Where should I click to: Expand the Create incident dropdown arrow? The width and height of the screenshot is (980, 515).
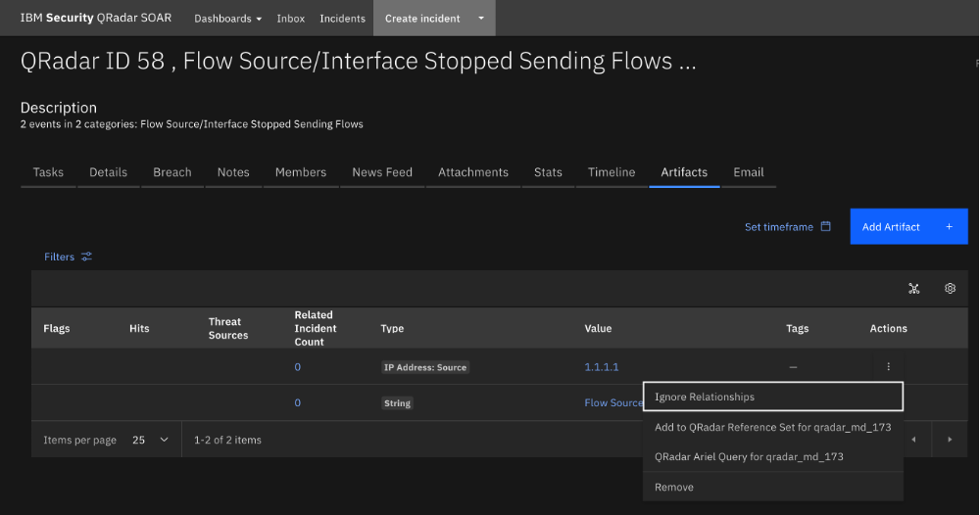point(481,19)
